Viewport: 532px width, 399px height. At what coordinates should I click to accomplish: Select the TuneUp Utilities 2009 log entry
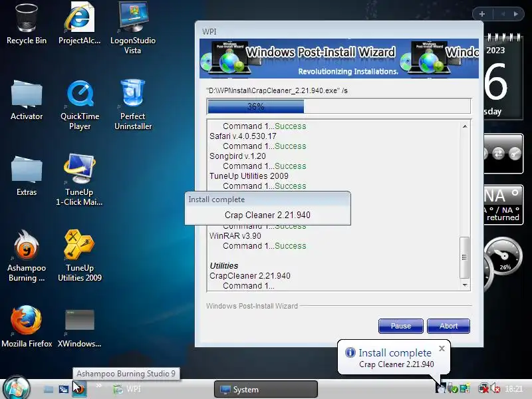point(249,176)
